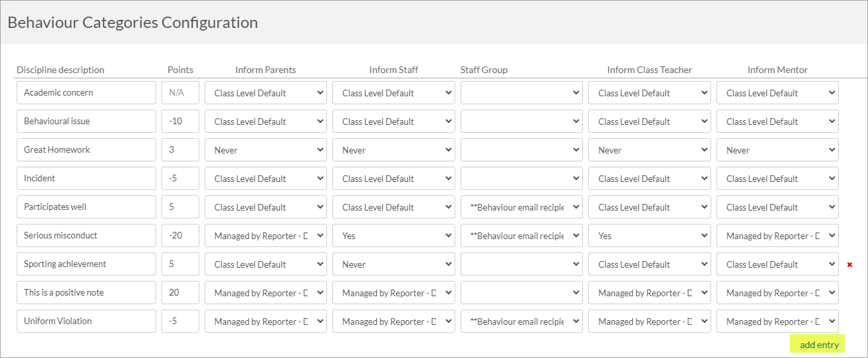This screenshot has height=358, width=868.
Task: Open Inform Mentor dropdown for Great Homework
Action: click(778, 150)
